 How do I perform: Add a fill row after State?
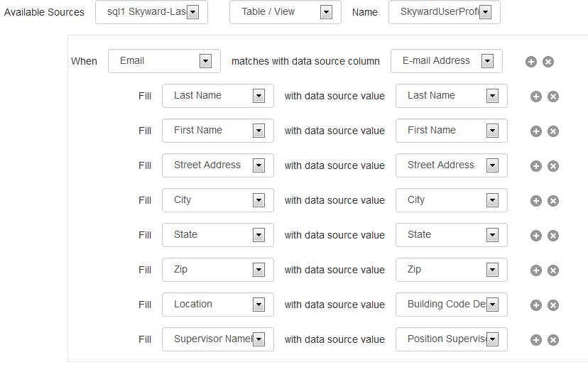(x=536, y=236)
